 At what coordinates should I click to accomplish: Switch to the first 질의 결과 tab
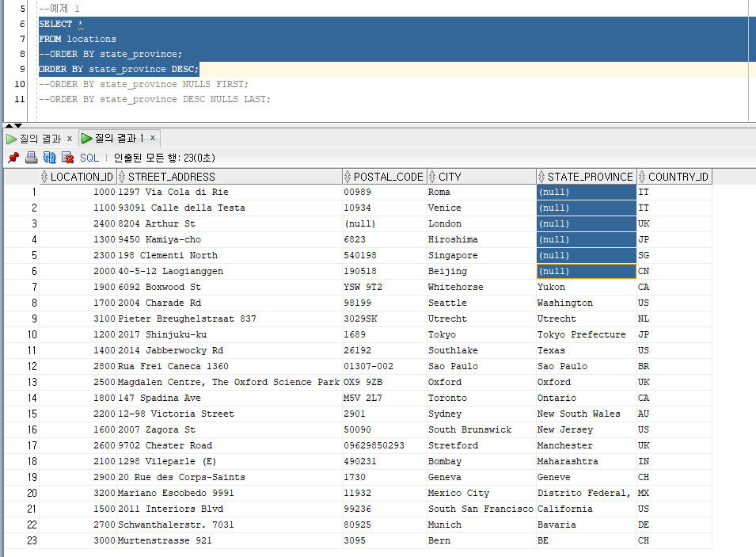(40, 139)
